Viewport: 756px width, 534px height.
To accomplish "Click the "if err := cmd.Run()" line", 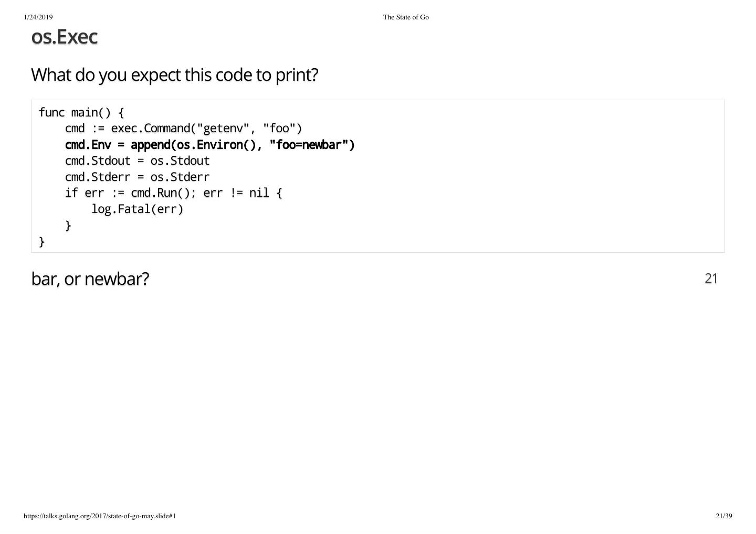I will coord(173,193).
